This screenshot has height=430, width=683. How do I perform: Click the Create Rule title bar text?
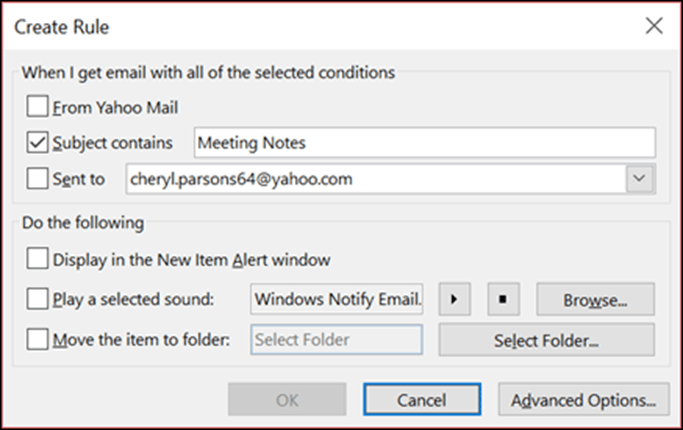pyautogui.click(x=61, y=27)
